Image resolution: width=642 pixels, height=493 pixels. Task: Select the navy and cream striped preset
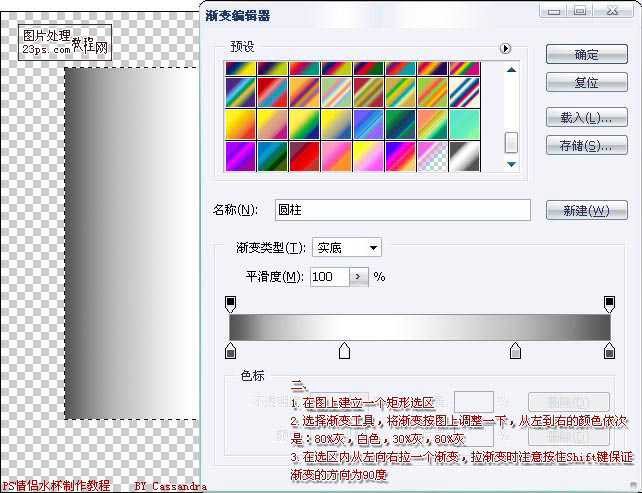click(x=464, y=92)
